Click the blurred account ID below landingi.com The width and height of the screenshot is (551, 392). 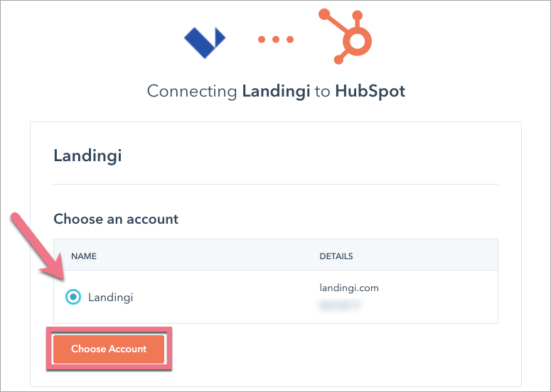[x=338, y=304]
